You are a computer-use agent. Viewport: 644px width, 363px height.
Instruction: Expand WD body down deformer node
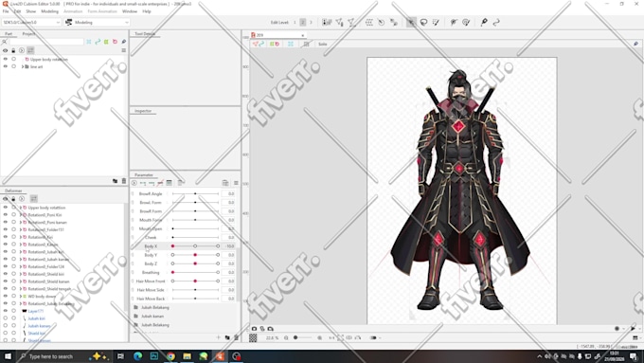tap(21, 297)
